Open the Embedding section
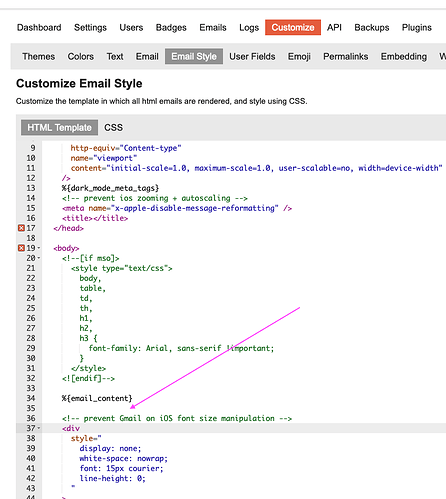Viewport: 446px width, 499px height. 404,56
